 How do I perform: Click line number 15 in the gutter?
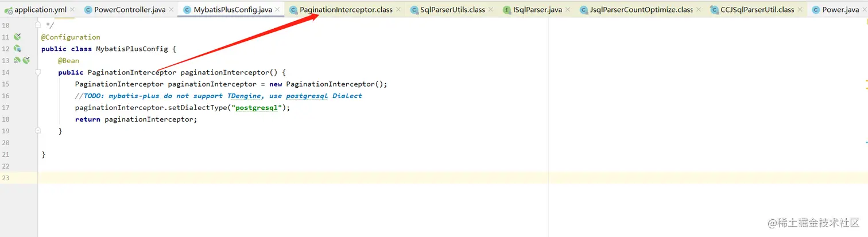pos(6,84)
